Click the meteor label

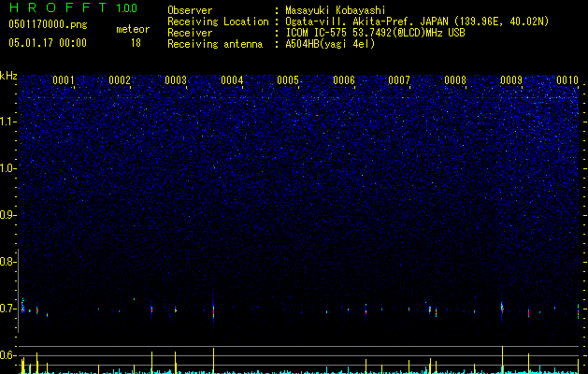click(133, 29)
